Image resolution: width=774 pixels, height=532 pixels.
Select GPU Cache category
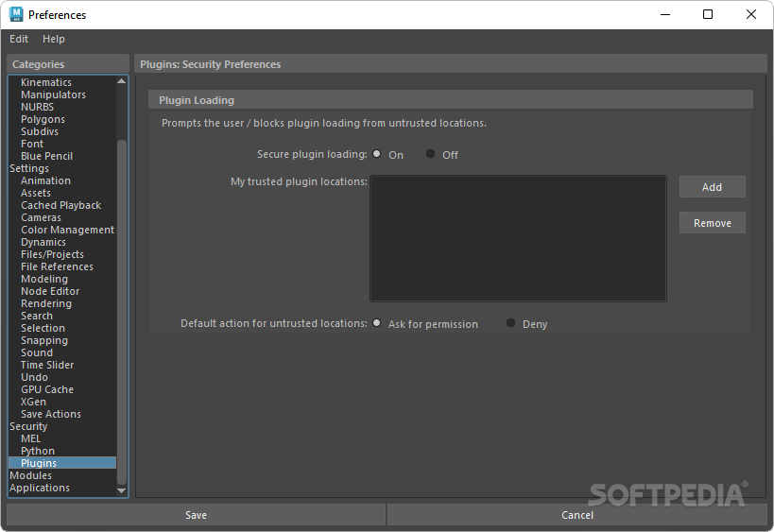point(47,390)
